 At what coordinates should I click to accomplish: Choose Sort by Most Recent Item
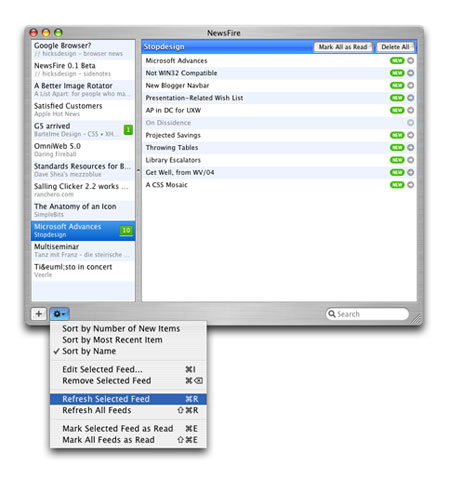[x=128, y=340]
